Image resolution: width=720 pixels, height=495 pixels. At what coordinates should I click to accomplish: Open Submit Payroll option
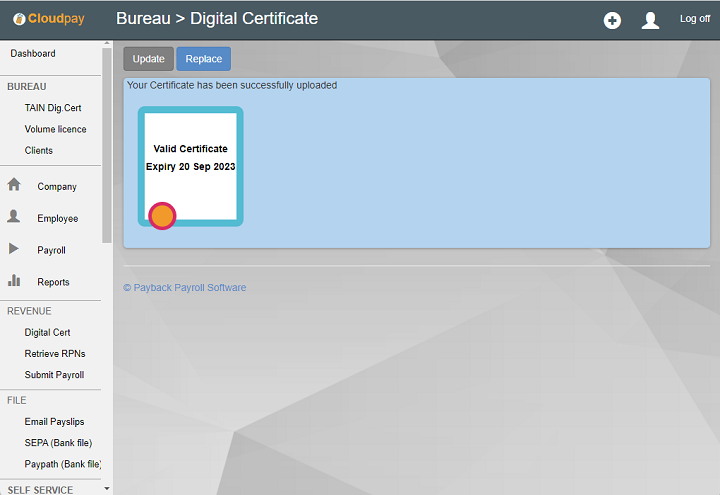[x=54, y=375]
